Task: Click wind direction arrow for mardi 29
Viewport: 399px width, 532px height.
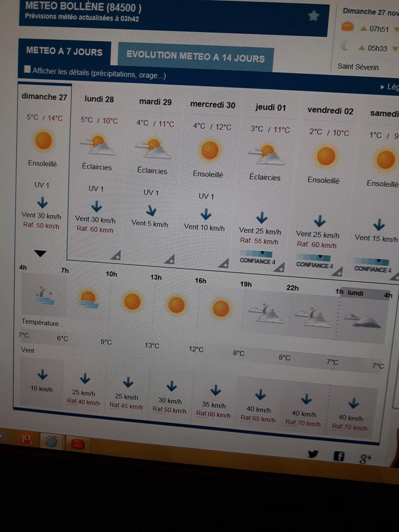Action: 151,210
